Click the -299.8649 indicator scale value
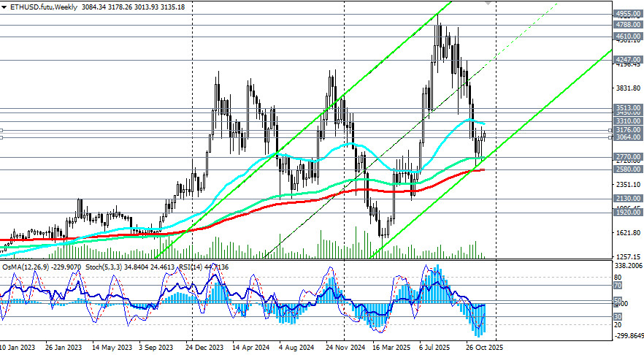Screen dimensions: 644x355 point(629,336)
